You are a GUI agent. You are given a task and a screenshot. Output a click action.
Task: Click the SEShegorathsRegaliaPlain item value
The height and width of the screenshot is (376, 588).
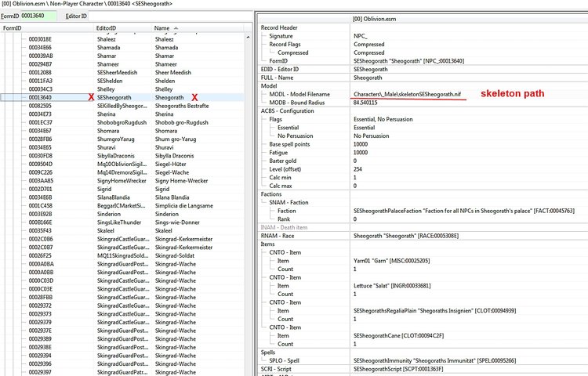point(434,311)
